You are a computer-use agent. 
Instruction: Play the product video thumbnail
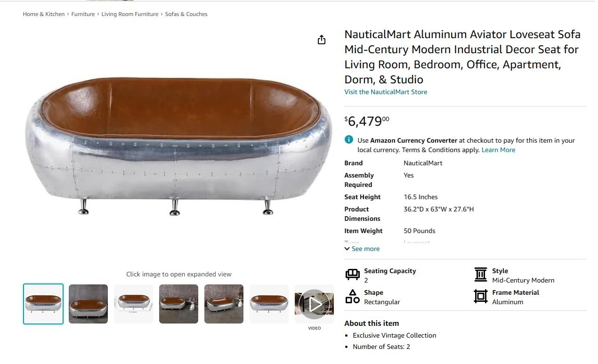[x=314, y=304]
